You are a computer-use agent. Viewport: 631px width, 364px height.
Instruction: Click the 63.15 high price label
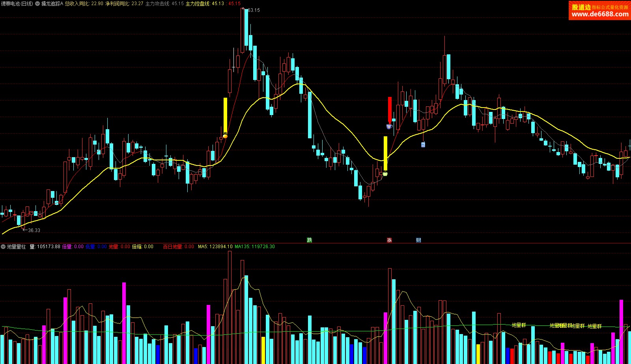[x=254, y=10]
